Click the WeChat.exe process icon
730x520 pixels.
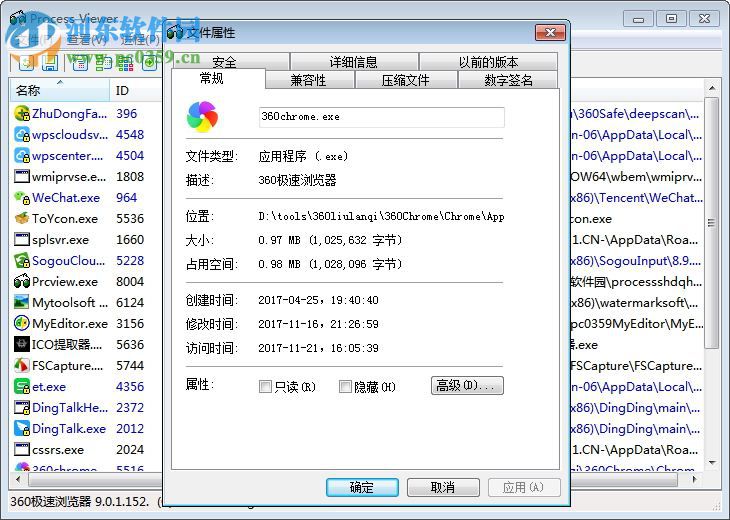(21, 197)
